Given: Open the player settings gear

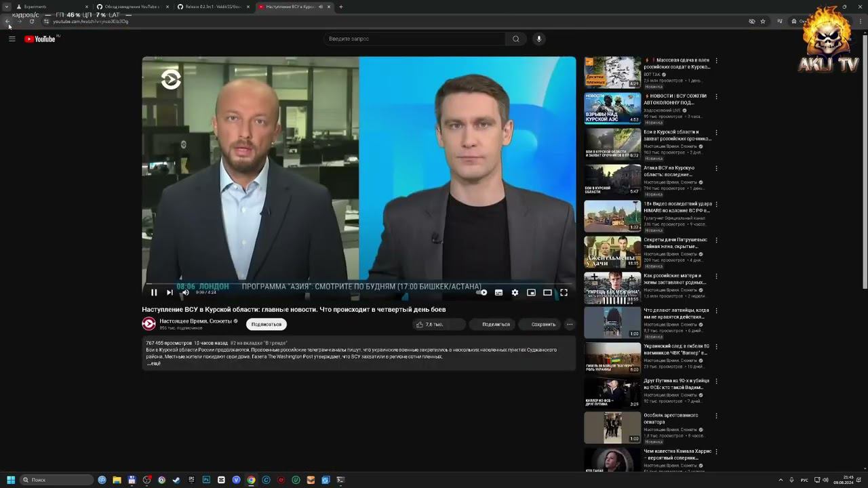Looking at the screenshot, I should 515,293.
